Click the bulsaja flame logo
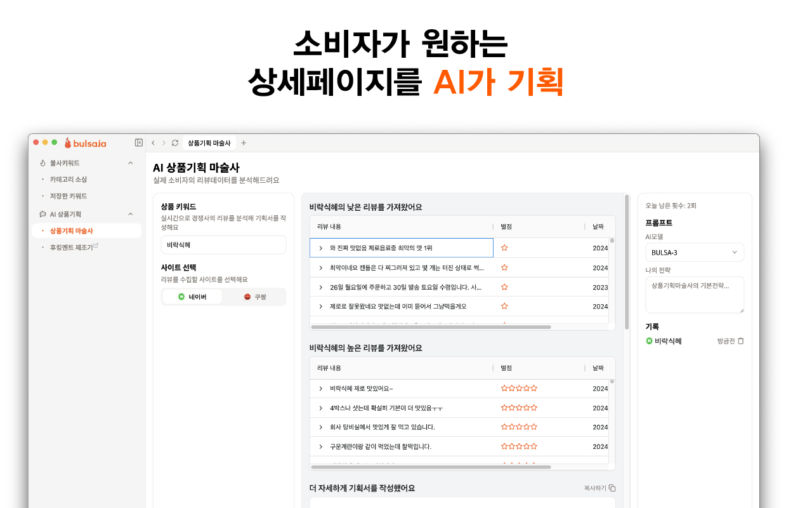Viewport: 812px width, 508px height. (x=85, y=143)
